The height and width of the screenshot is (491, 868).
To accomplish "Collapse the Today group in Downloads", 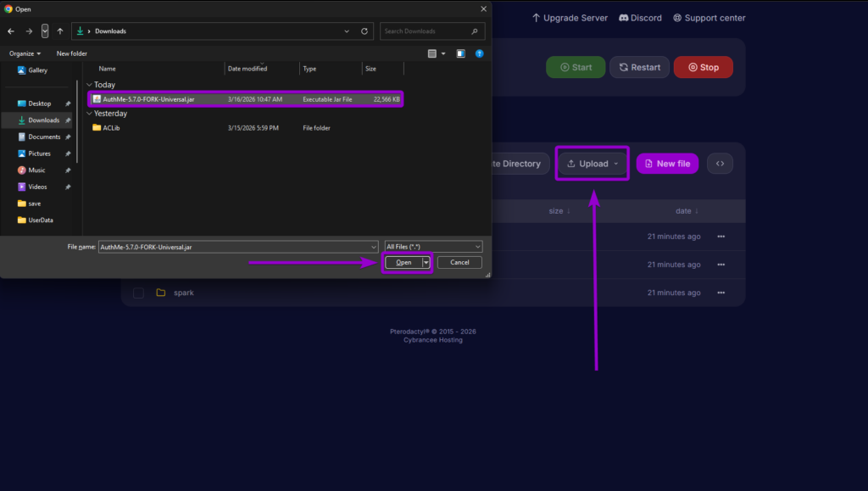I will (90, 84).
